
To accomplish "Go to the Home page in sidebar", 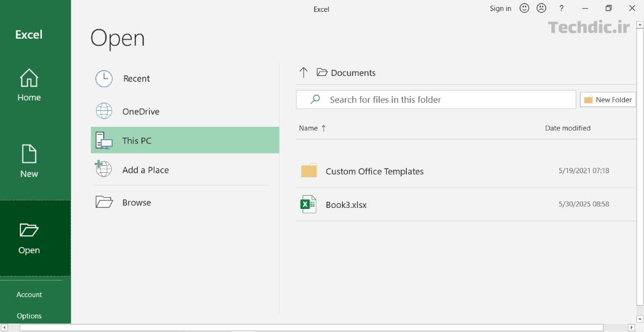I will pos(30,85).
